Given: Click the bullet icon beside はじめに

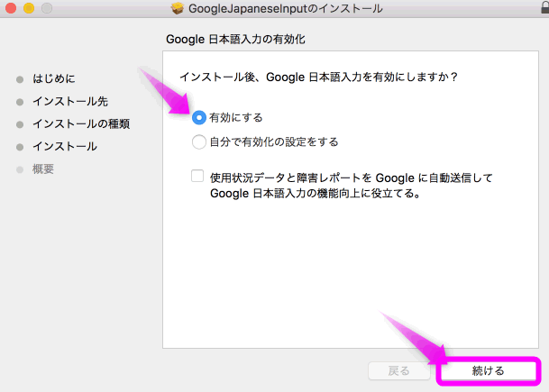Looking at the screenshot, I should pyautogui.click(x=21, y=78).
